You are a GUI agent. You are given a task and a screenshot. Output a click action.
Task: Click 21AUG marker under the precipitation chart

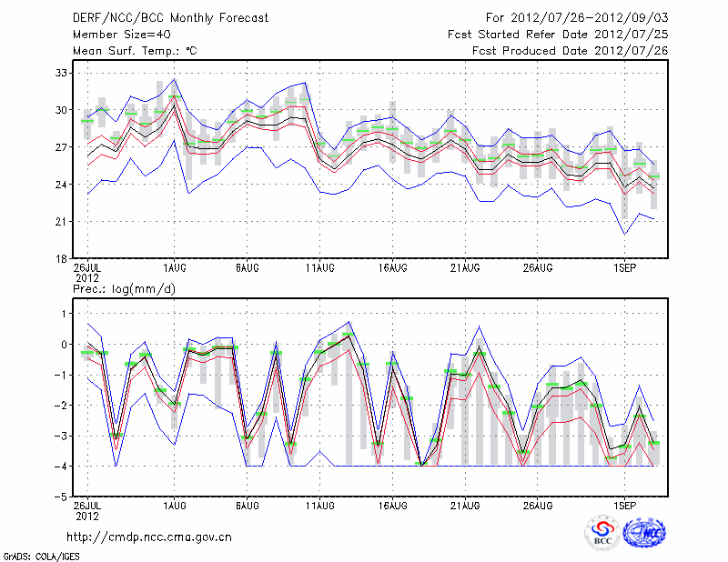[465, 505]
